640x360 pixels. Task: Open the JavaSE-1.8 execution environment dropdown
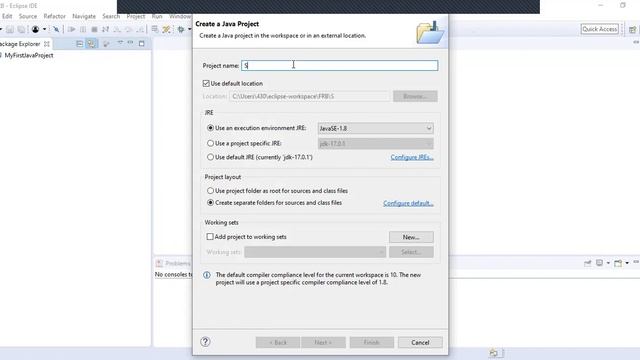point(376,128)
